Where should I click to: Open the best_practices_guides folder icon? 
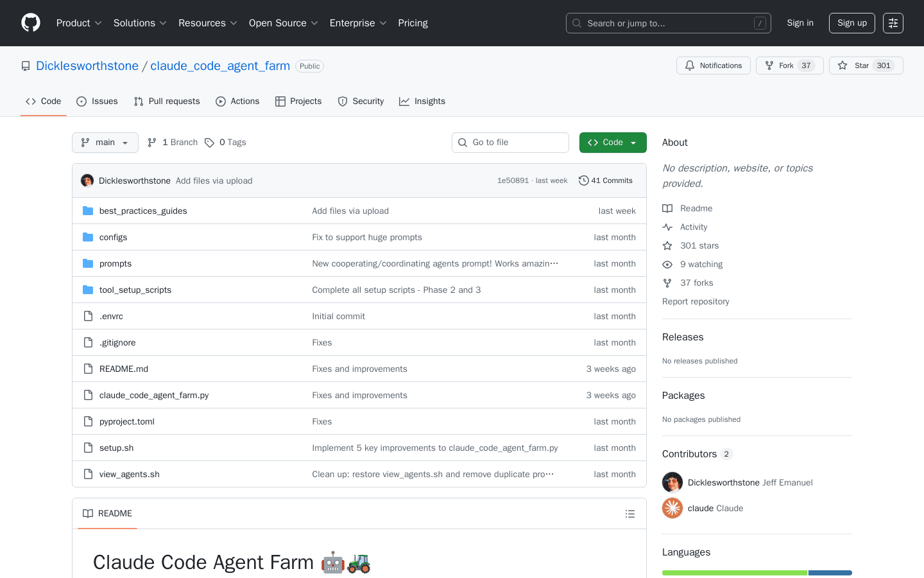click(x=88, y=211)
